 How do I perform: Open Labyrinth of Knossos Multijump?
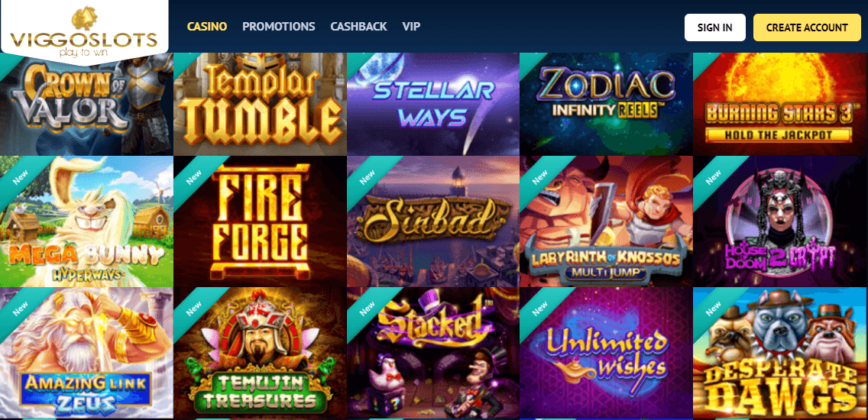pos(606,221)
